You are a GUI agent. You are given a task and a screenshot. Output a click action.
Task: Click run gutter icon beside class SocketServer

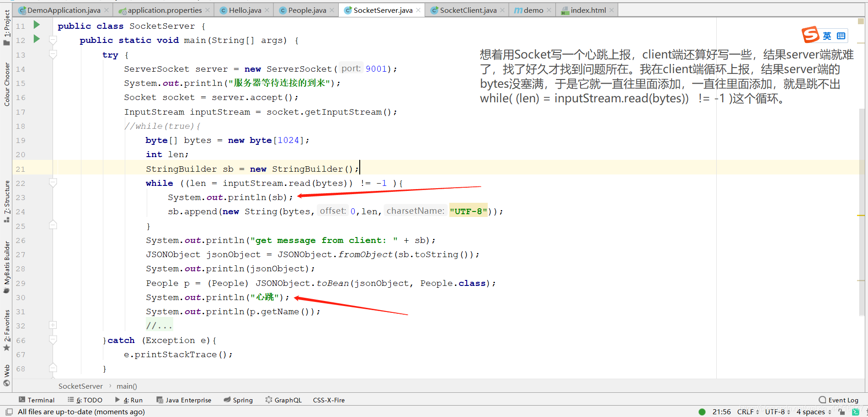(x=37, y=25)
